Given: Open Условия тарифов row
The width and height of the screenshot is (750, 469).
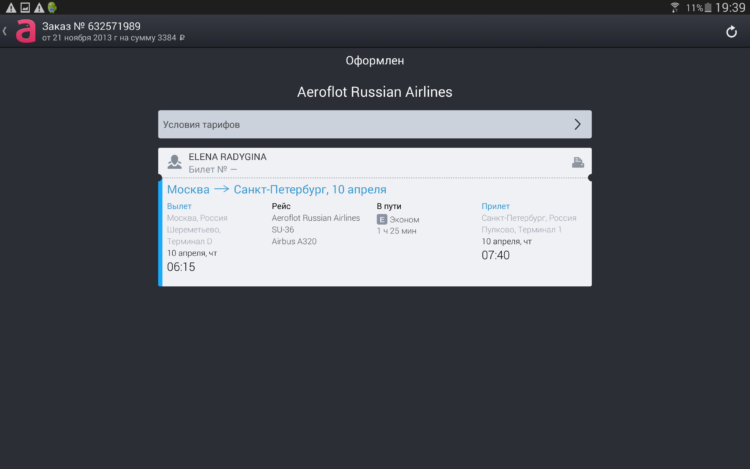Looking at the screenshot, I should coord(375,125).
